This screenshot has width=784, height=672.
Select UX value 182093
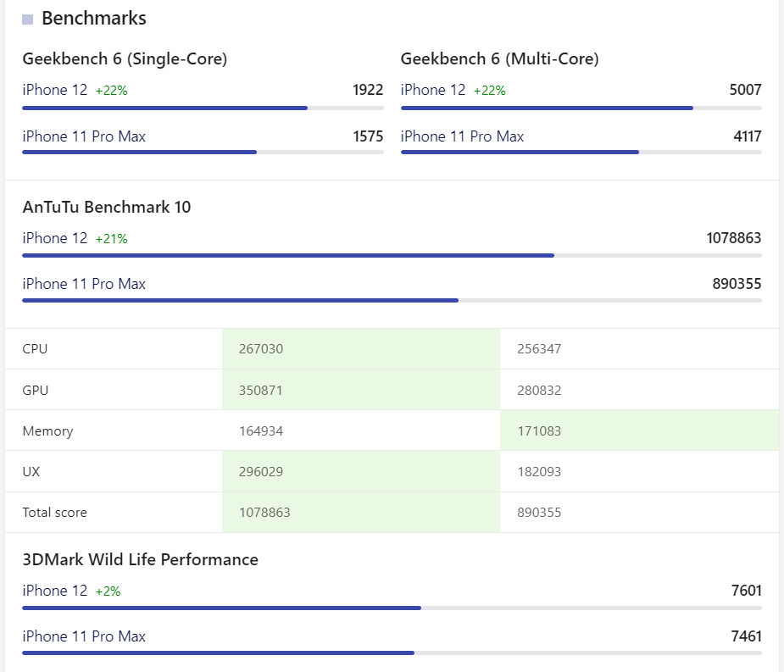(x=540, y=472)
